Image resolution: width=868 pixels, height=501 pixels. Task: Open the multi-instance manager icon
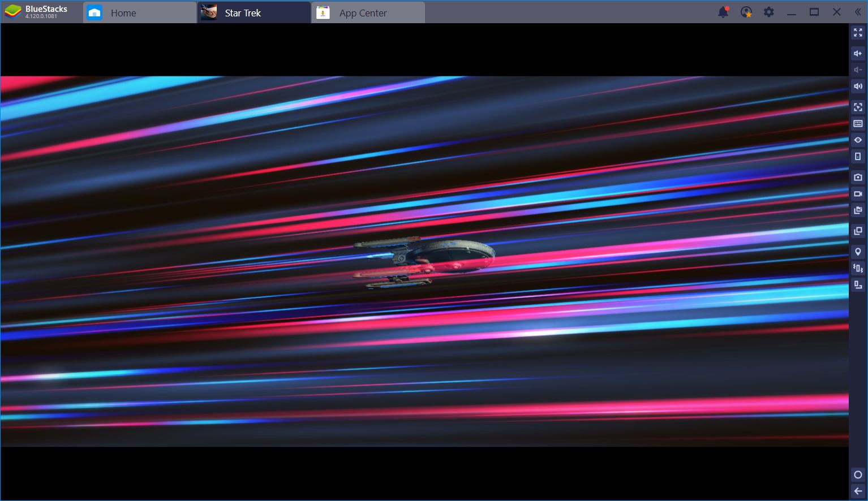[x=858, y=231]
